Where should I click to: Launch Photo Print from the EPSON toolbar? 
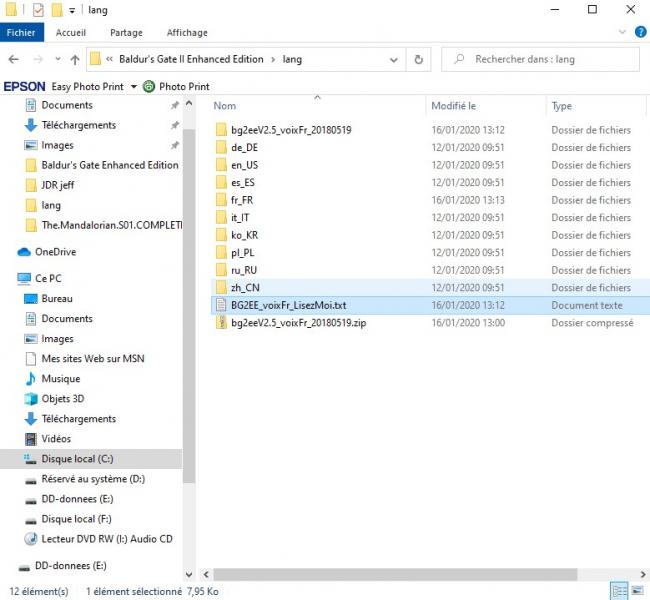click(x=177, y=87)
